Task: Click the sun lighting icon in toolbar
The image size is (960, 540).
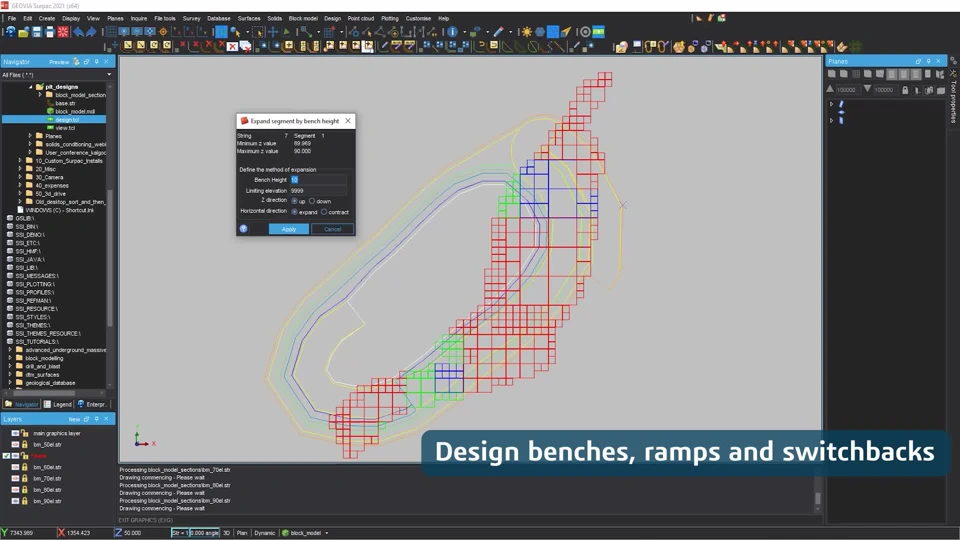Action: (x=527, y=32)
